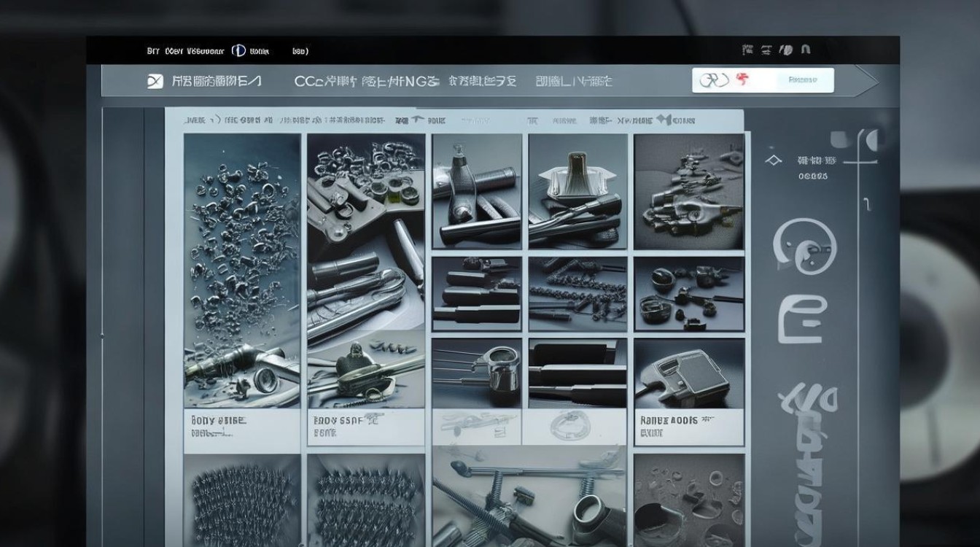The width and height of the screenshot is (980, 547).
Task: Open the tall thumbnail of scattered tiny metal bits
Action: point(242,271)
